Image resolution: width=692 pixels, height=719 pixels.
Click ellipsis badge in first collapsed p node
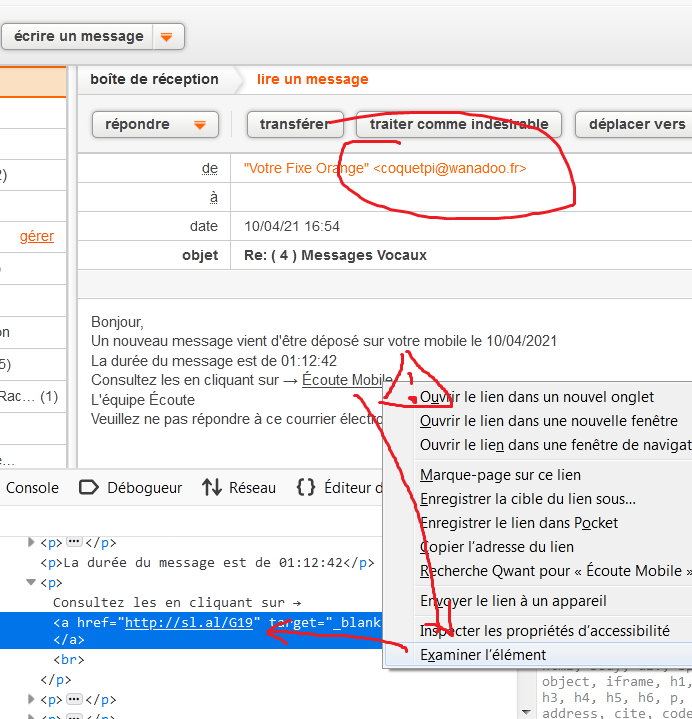[74, 542]
